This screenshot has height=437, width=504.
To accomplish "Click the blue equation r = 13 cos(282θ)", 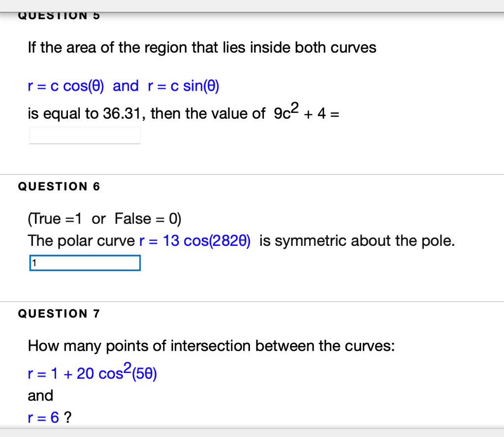I will pos(195,241).
